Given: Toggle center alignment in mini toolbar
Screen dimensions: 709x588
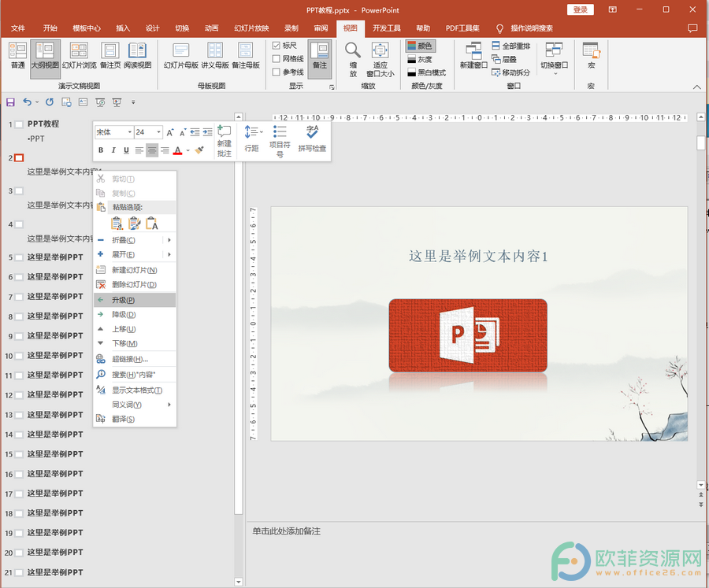Looking at the screenshot, I should click(x=152, y=150).
